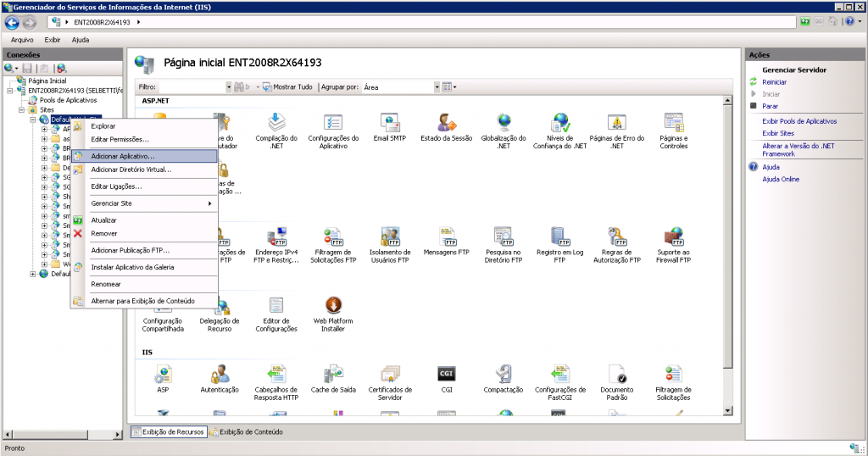Collapse the selected Default Web Site node

(33, 120)
